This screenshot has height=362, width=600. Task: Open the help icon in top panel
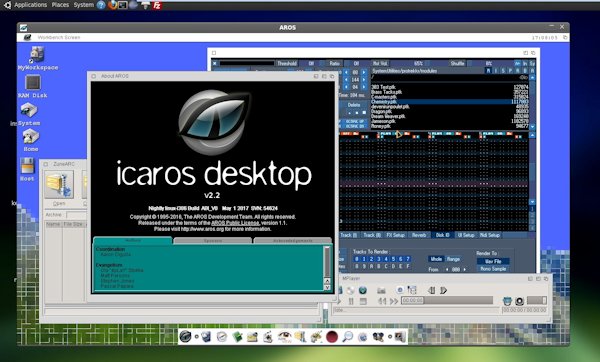tap(101, 5)
